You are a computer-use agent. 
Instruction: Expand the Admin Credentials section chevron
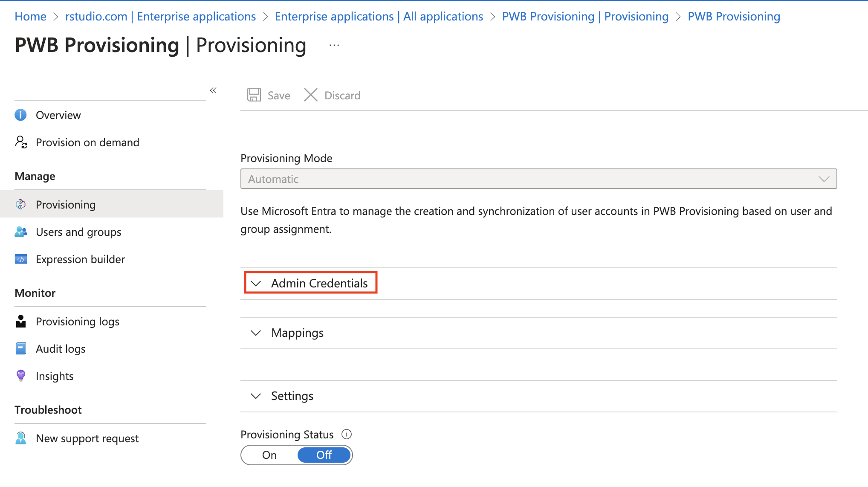pos(256,283)
